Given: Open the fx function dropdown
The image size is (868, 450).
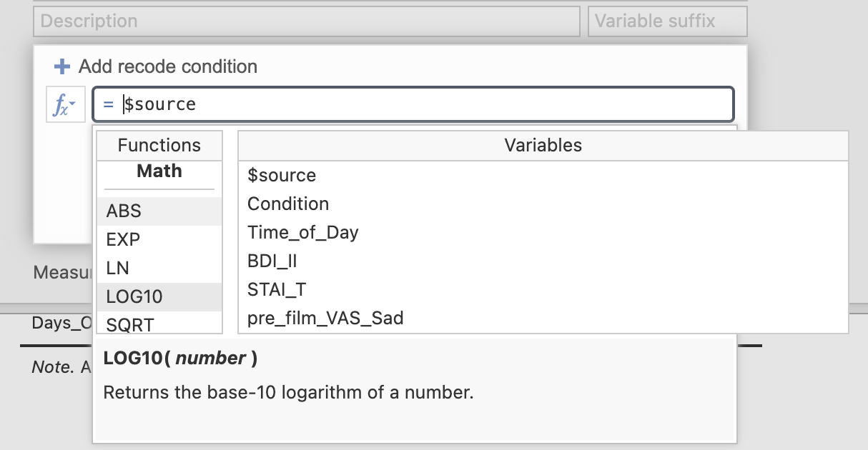Looking at the screenshot, I should (66, 105).
